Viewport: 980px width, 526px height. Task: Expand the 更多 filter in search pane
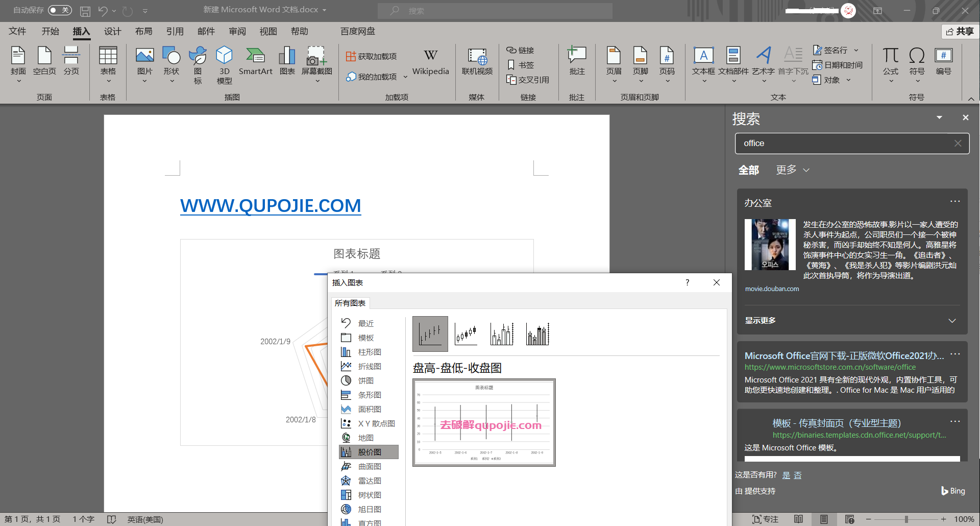tap(793, 170)
